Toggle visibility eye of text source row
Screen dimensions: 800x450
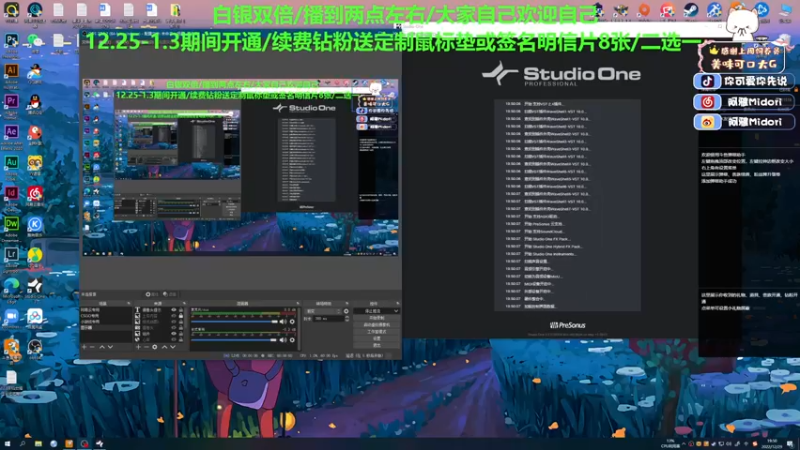click(x=174, y=309)
